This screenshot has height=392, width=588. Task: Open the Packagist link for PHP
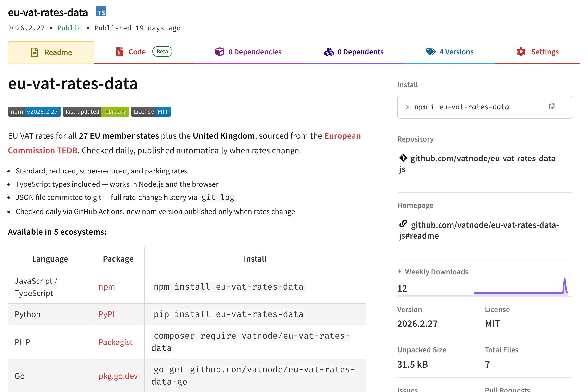coord(115,342)
